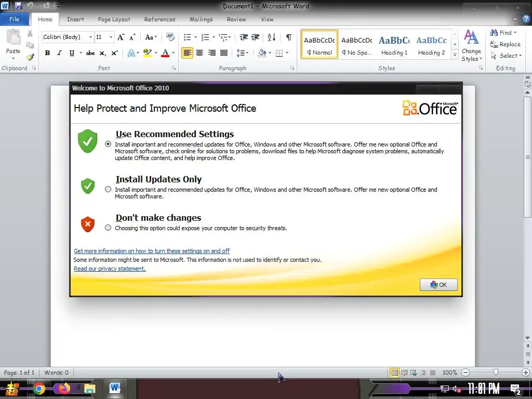Viewport: 532px width, 399px height.
Task: Select the Format Painter brush
Action: point(30,57)
